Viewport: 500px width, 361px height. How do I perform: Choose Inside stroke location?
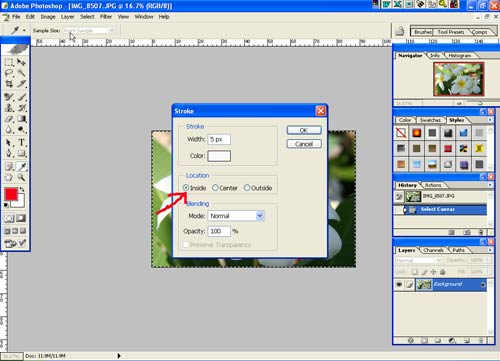[186, 188]
